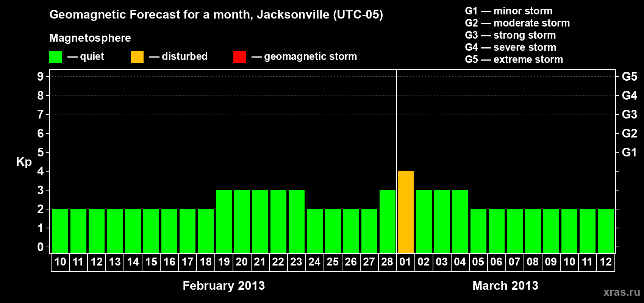Click date cell 14 in February
The width and height of the screenshot is (644, 303).
133,262
